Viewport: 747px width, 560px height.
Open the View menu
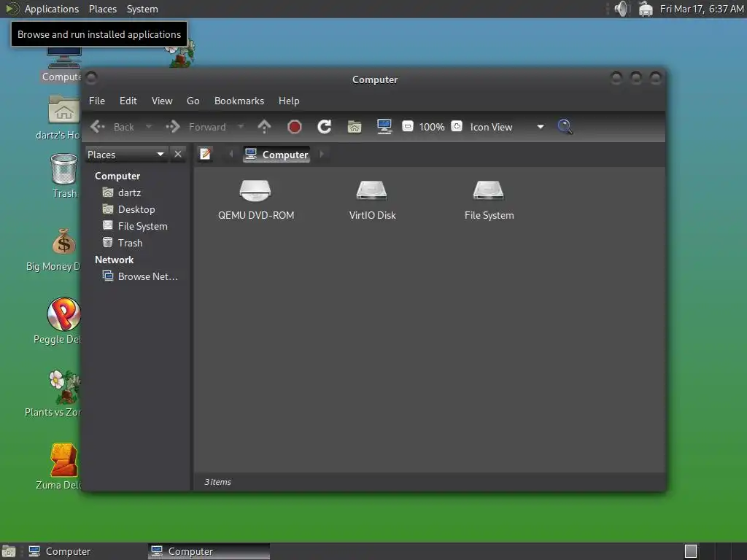click(162, 101)
